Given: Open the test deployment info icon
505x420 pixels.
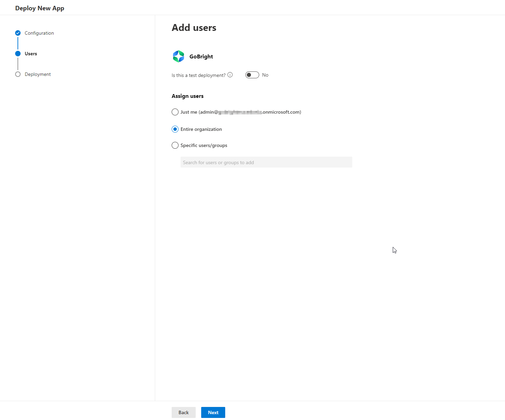Looking at the screenshot, I should pyautogui.click(x=230, y=75).
